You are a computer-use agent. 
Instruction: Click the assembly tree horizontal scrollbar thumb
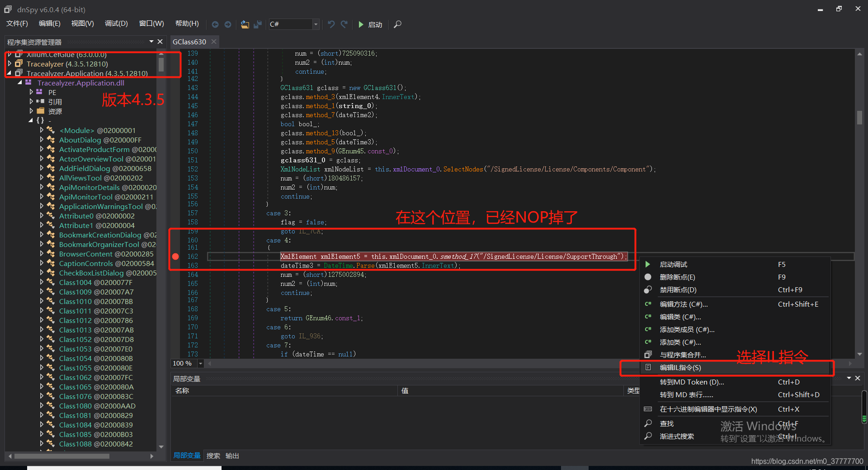(x=62, y=456)
